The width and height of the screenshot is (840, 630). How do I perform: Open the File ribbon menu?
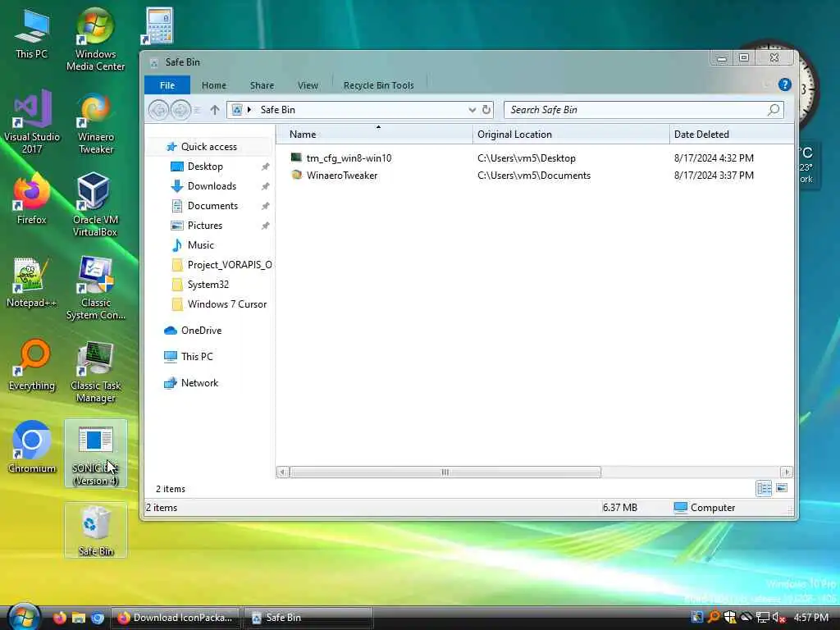[167, 85]
